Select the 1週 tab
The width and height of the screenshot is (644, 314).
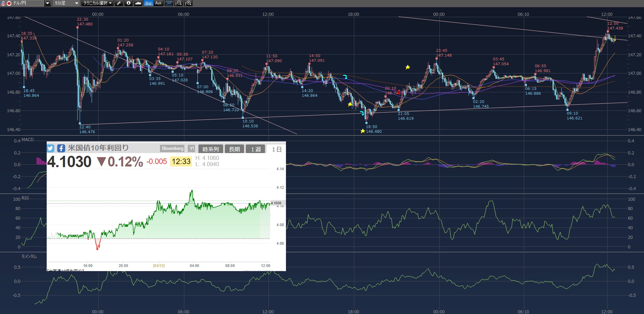tap(256, 149)
